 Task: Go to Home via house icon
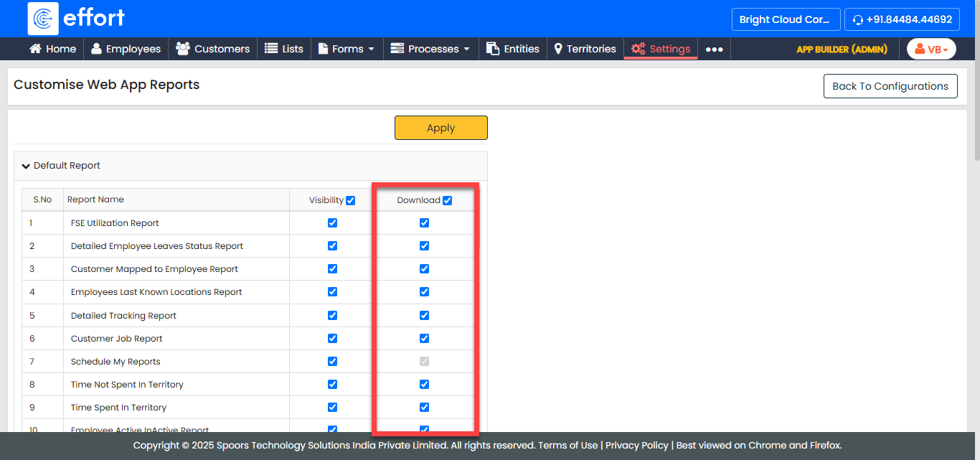tap(35, 49)
